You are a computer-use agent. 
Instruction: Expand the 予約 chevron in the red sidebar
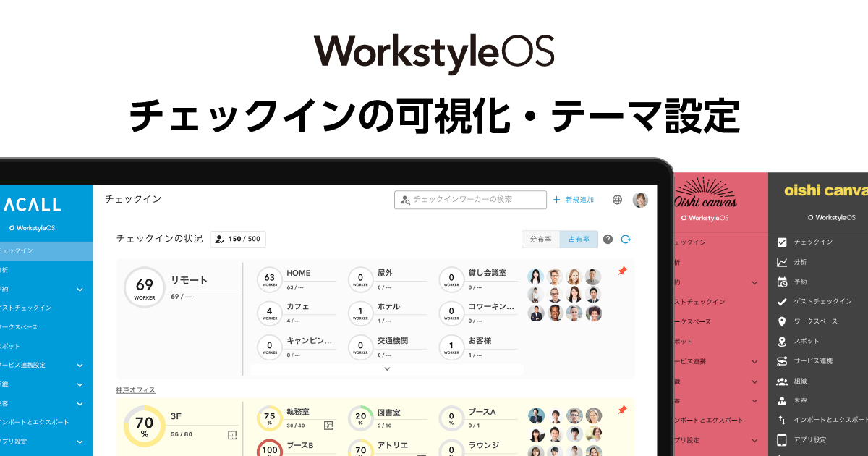tap(754, 282)
